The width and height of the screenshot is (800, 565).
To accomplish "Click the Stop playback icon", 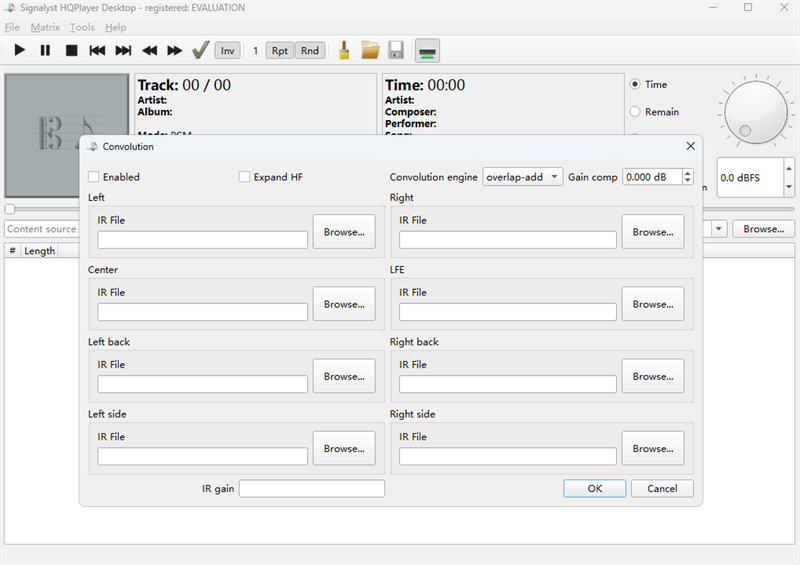I will click(71, 50).
